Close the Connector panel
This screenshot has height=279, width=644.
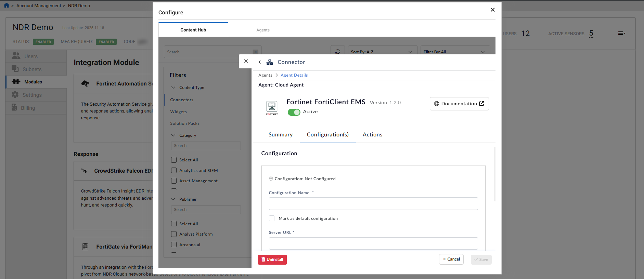[x=246, y=61]
